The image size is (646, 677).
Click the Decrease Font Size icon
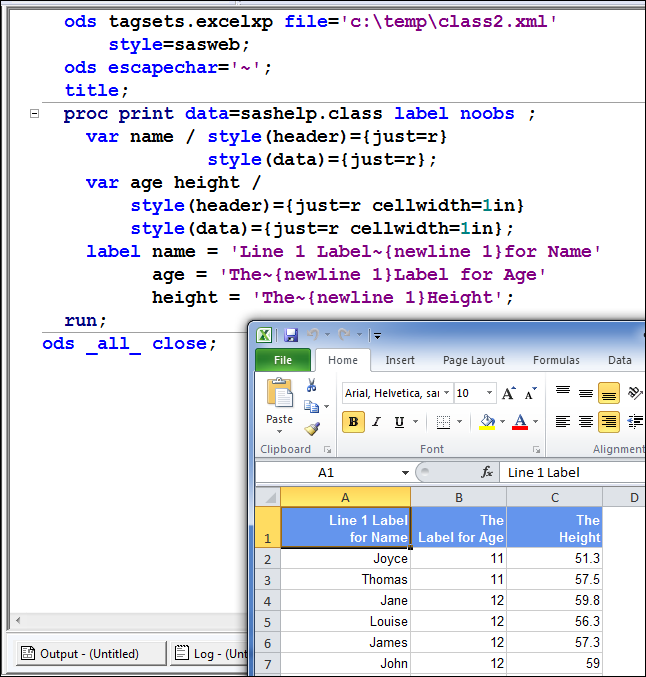click(529, 394)
